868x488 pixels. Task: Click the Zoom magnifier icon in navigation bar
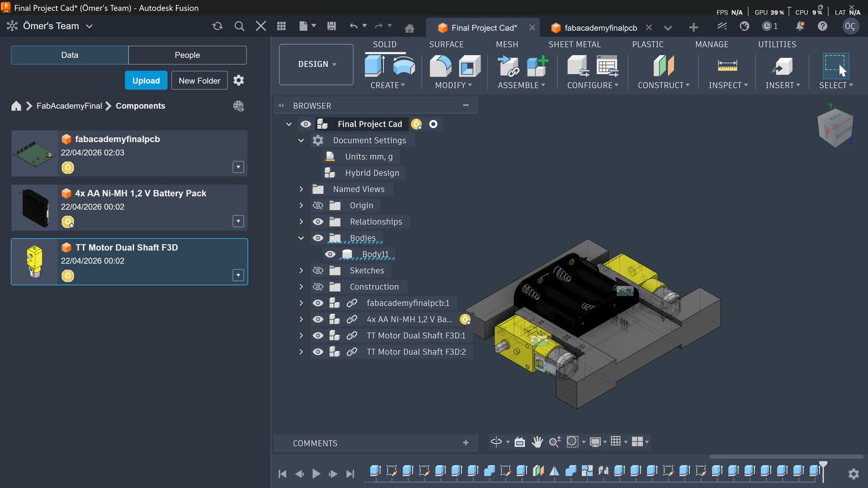pyautogui.click(x=554, y=442)
